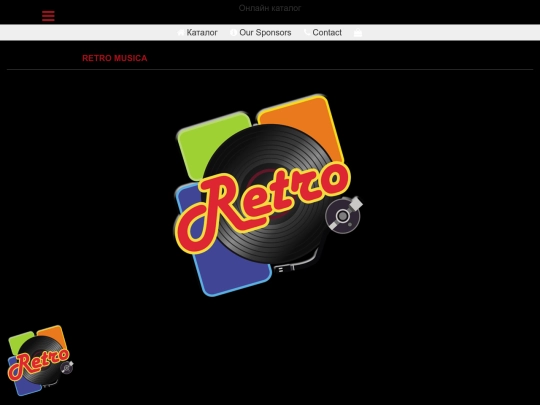Open the Contact page
This screenshot has width=540, height=405.
click(x=327, y=32)
